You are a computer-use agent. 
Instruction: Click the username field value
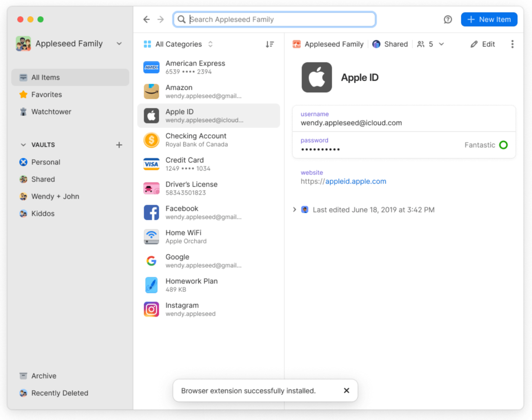click(351, 123)
